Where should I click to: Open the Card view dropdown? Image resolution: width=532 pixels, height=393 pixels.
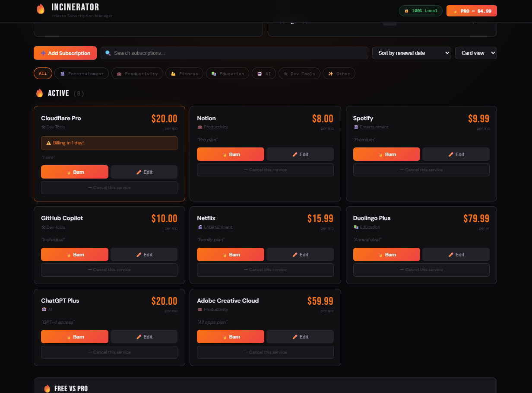pyautogui.click(x=476, y=53)
